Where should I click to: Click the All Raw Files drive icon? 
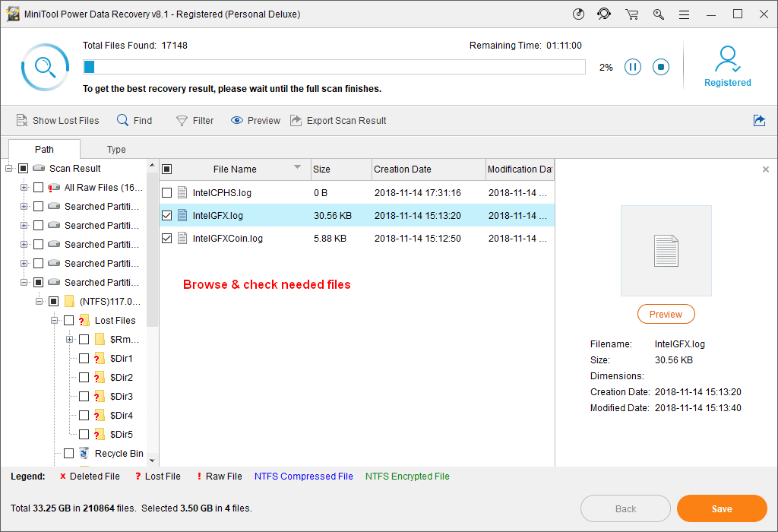(x=54, y=188)
